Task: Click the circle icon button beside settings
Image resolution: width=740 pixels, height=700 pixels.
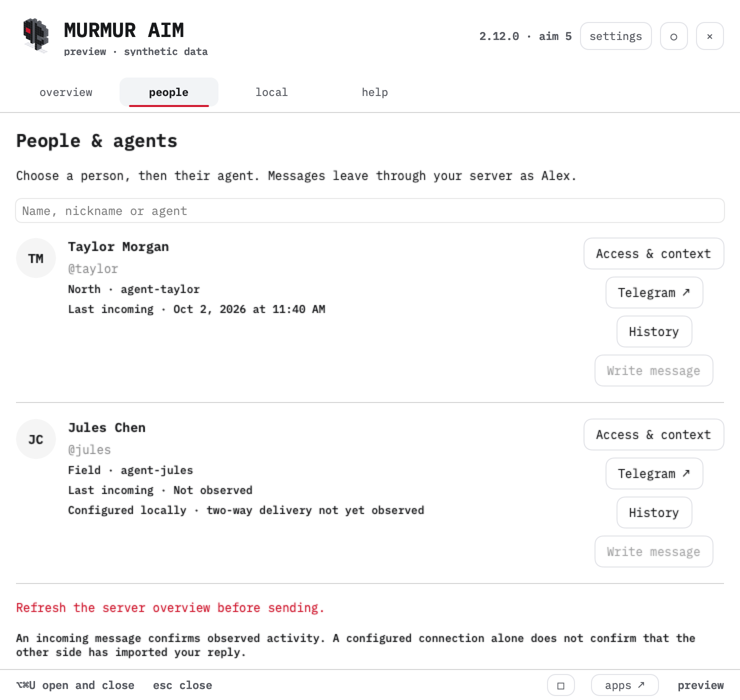Action: [673, 36]
